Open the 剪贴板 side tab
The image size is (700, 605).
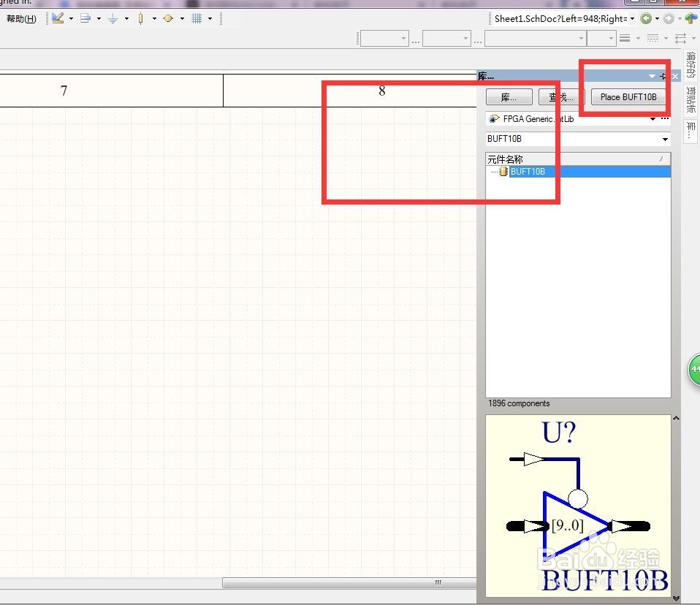(x=691, y=100)
